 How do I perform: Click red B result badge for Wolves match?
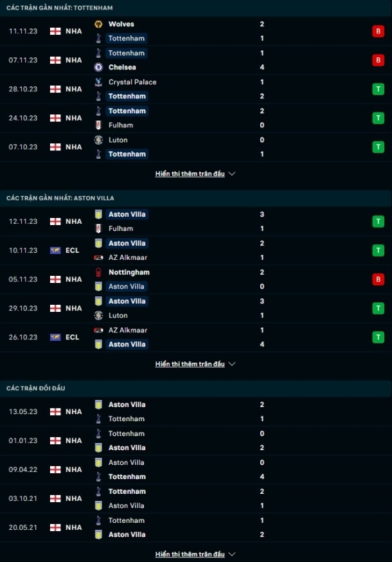point(378,31)
